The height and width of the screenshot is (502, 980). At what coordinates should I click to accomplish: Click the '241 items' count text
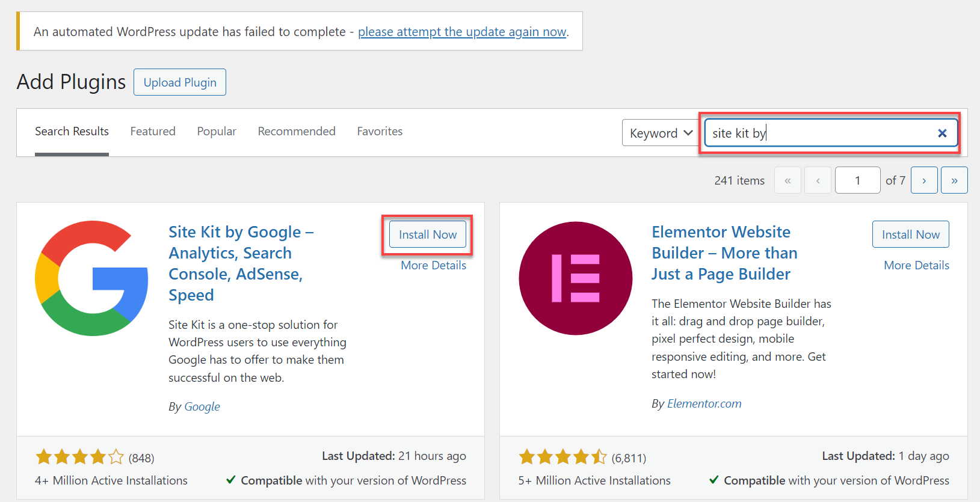[739, 180]
